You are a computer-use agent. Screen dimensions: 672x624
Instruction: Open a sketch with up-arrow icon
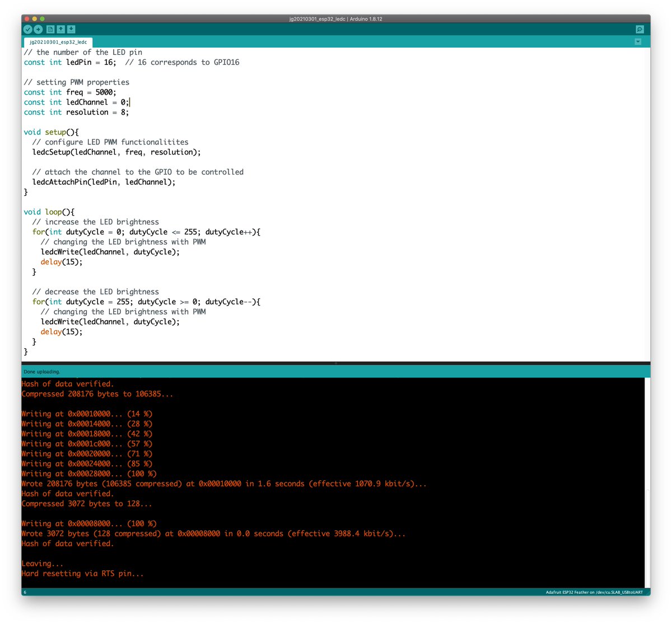coord(60,29)
